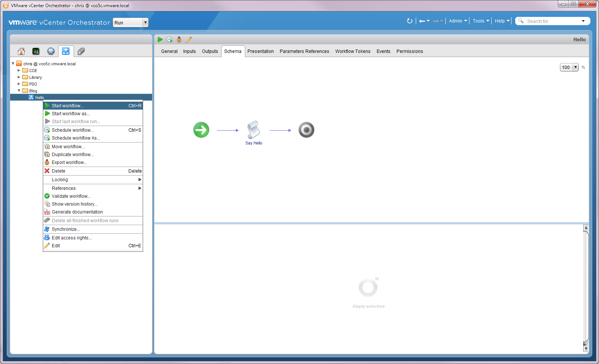Screen dimensions: 599x364
Task: Select Duplicate workflow menu entry
Action: pyautogui.click(x=72, y=155)
